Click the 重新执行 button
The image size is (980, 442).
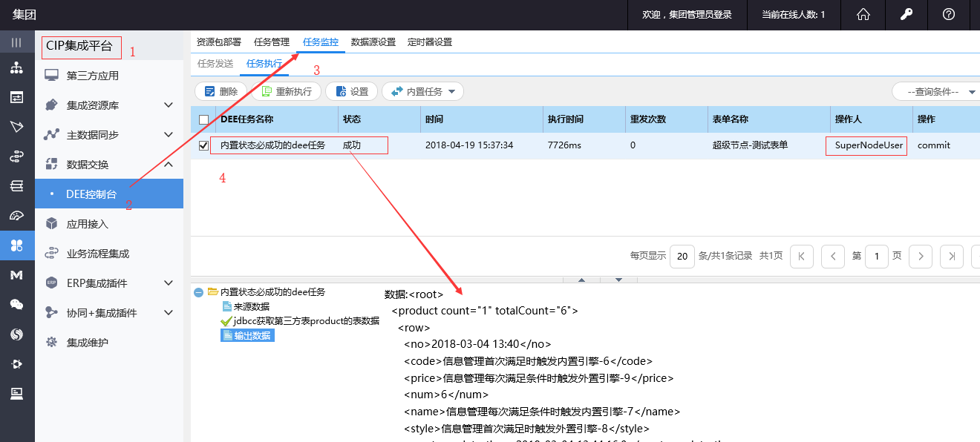coord(287,92)
